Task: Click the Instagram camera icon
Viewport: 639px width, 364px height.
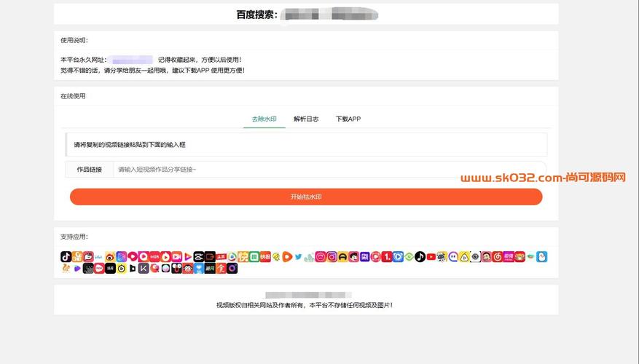Action: point(332,256)
